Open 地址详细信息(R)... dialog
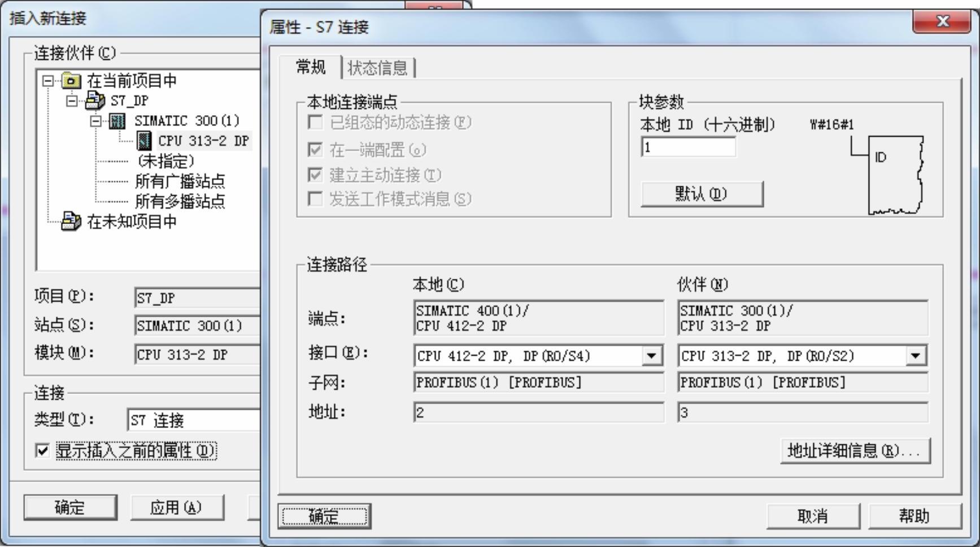The width and height of the screenshot is (980, 547). (855, 450)
